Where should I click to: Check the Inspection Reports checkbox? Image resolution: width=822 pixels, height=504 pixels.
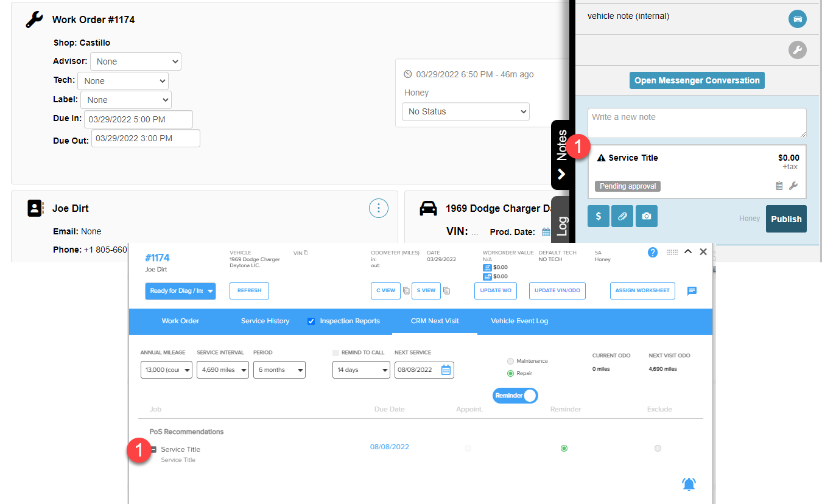point(311,321)
